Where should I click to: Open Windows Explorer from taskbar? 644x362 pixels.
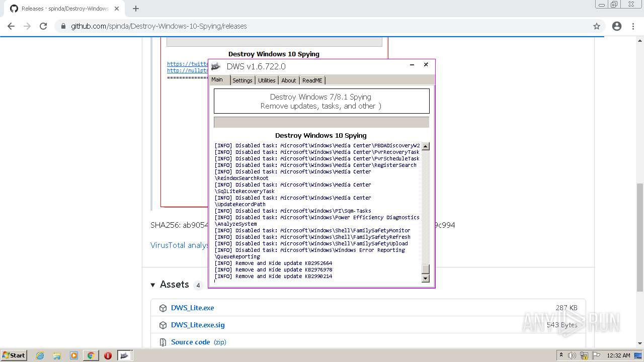57,355
